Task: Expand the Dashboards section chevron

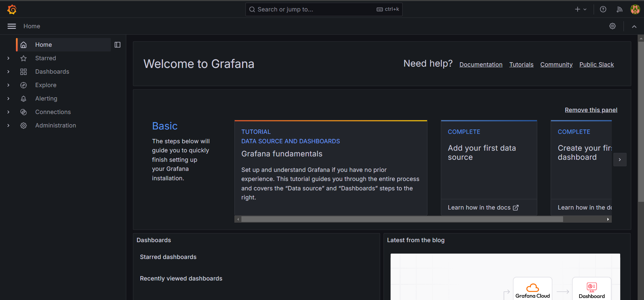Action: pyautogui.click(x=8, y=72)
